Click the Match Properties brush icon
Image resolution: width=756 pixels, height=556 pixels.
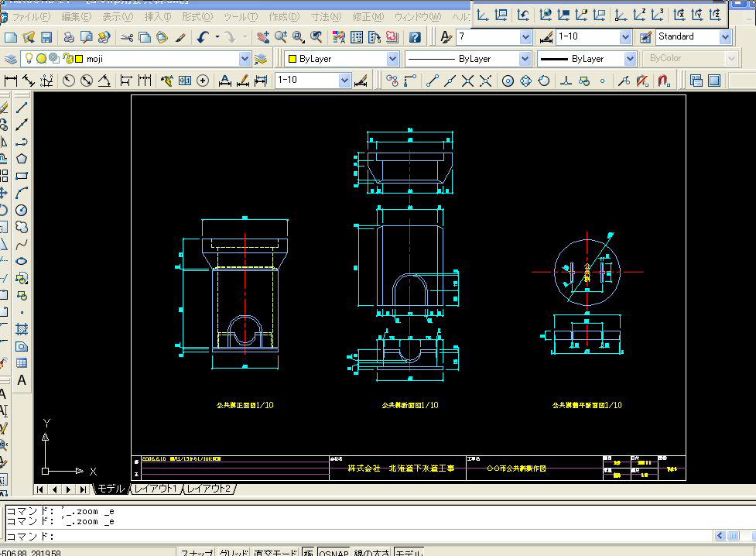[180, 37]
